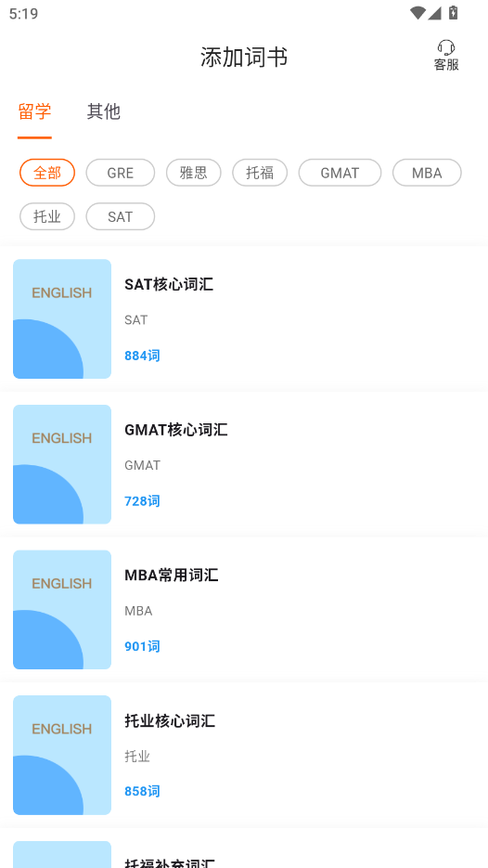Open SAT核心词汇 book cover thumbnail

tap(62, 318)
